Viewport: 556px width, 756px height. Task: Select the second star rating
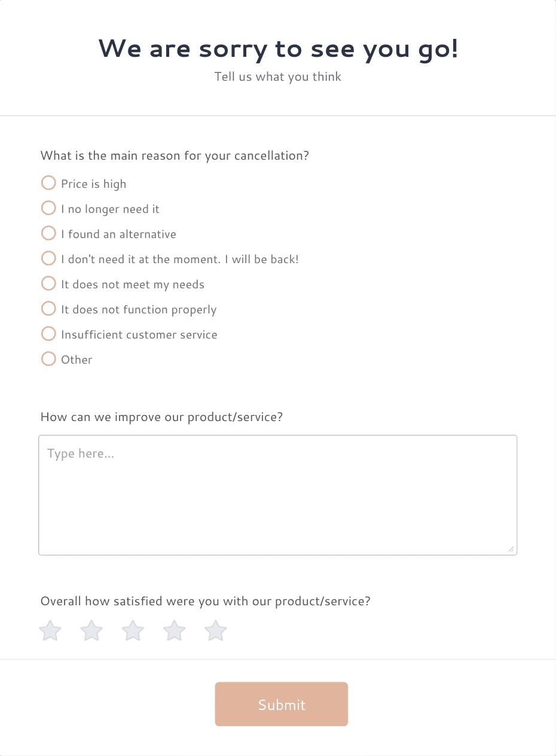tap(91, 630)
